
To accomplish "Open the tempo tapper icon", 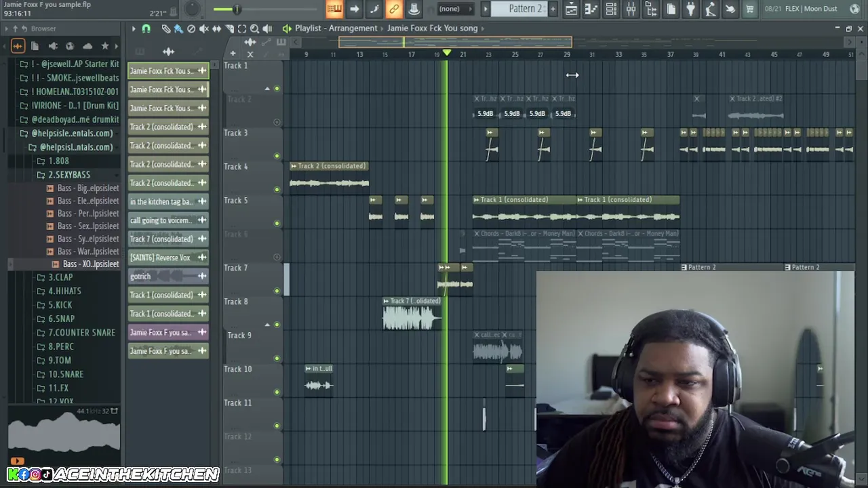I will pyautogui.click(x=710, y=9).
